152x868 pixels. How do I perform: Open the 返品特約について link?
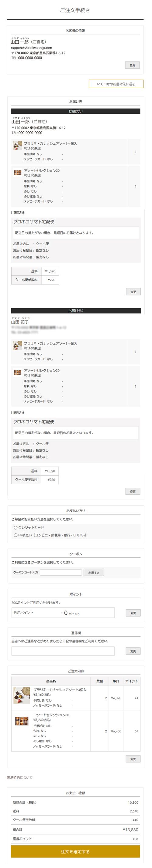[x=20, y=777]
